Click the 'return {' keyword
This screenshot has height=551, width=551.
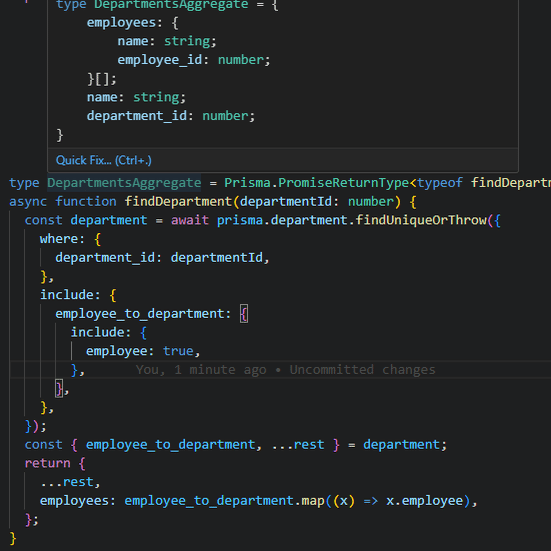coord(55,464)
